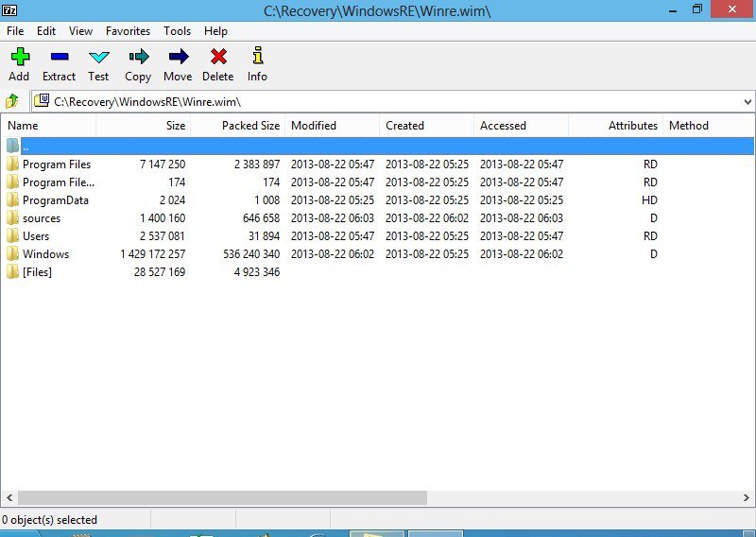The height and width of the screenshot is (537, 756).
Task: Open the View menu
Action: [x=80, y=31]
